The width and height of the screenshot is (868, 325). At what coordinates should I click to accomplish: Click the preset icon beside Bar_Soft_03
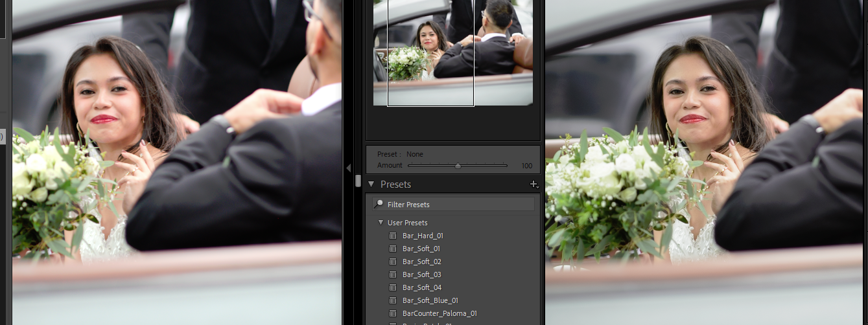(x=393, y=275)
